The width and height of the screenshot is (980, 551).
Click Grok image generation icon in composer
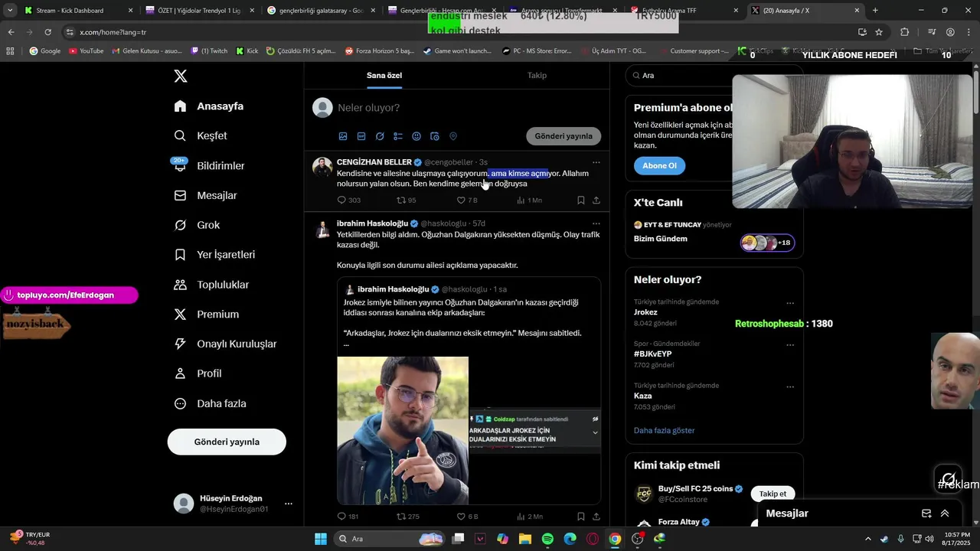click(x=380, y=136)
